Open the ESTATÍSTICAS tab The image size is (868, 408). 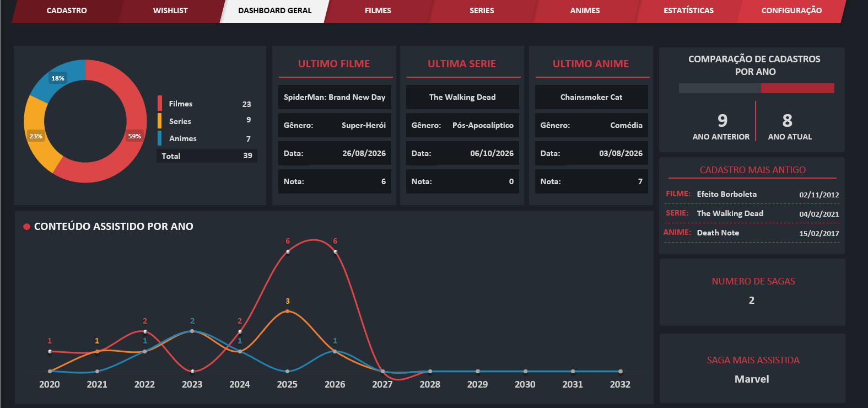pos(688,10)
